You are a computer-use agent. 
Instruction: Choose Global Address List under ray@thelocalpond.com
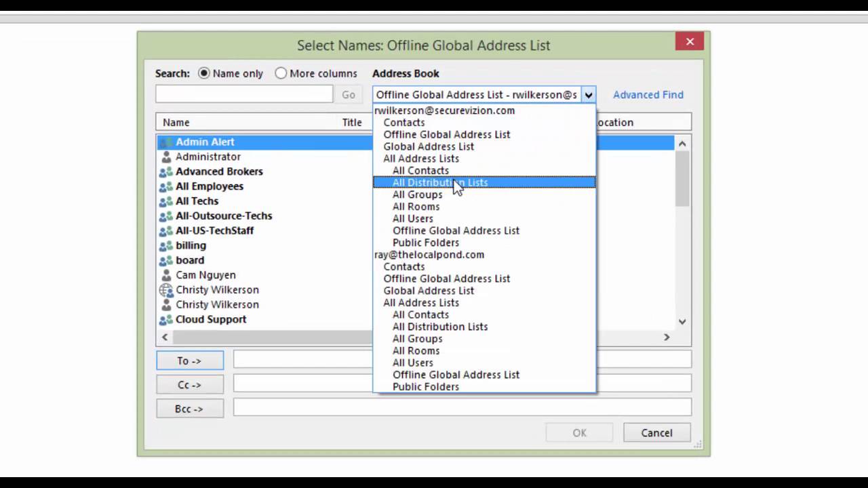click(x=429, y=291)
